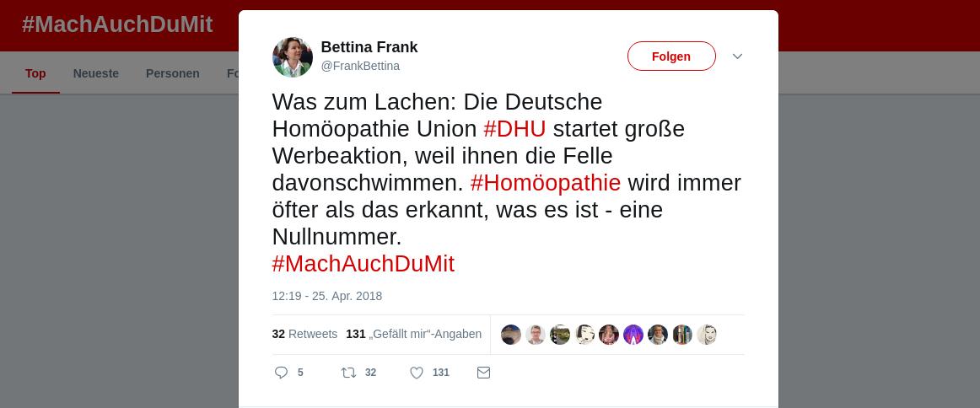View the 131 Gefällt mir-Angaben list

click(x=414, y=334)
